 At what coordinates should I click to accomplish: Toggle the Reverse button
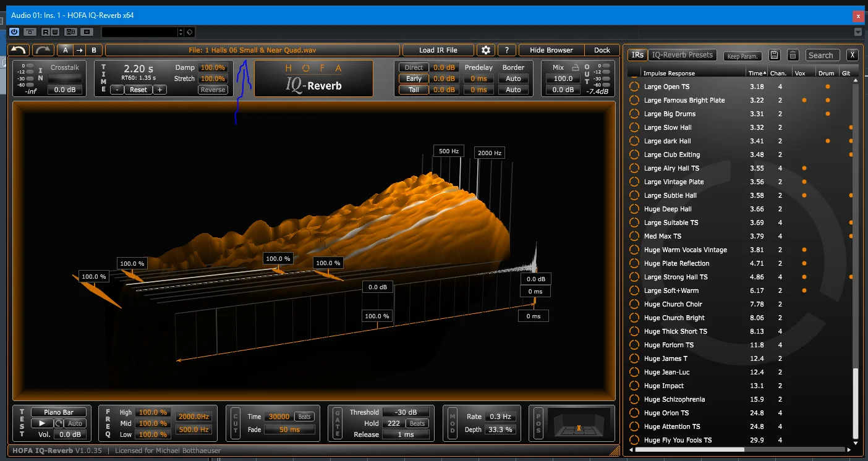pyautogui.click(x=213, y=90)
